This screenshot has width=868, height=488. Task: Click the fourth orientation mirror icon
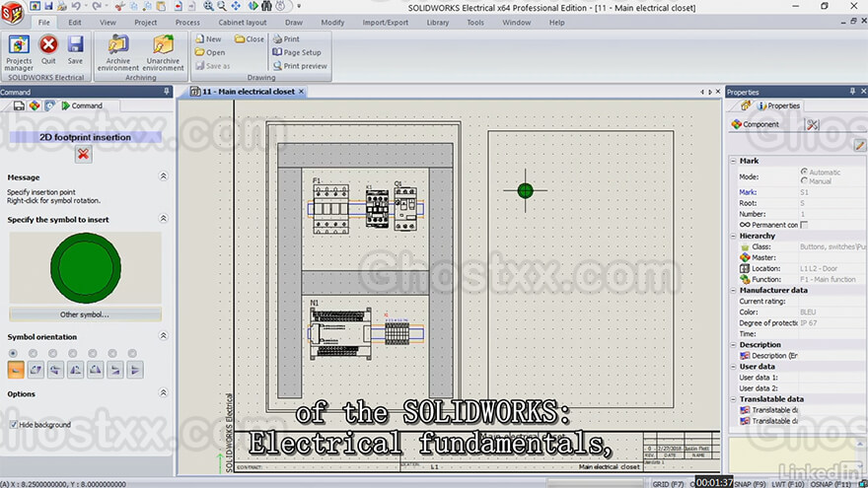75,370
